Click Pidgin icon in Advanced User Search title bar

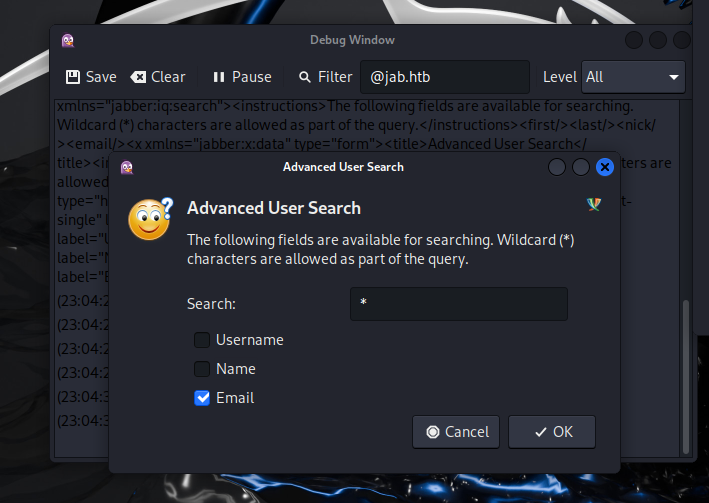(x=127, y=167)
